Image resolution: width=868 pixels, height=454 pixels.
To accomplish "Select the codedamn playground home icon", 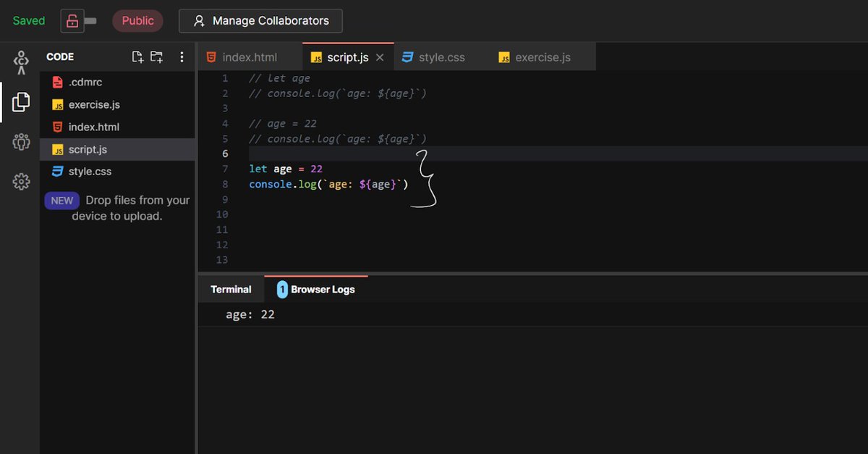I will click(x=21, y=62).
